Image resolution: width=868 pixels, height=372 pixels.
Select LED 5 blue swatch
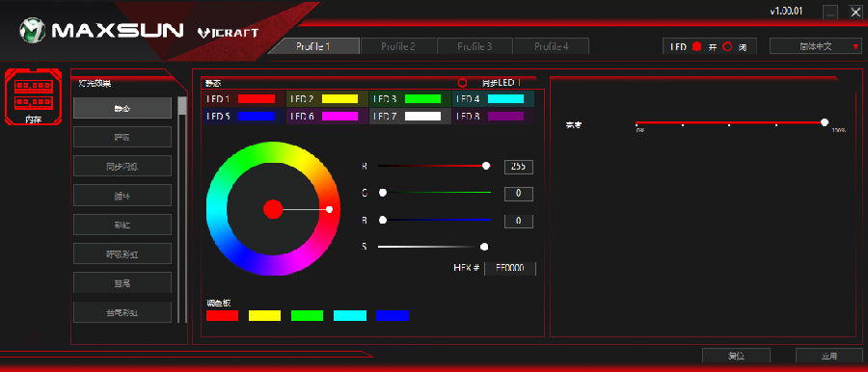pos(257,117)
